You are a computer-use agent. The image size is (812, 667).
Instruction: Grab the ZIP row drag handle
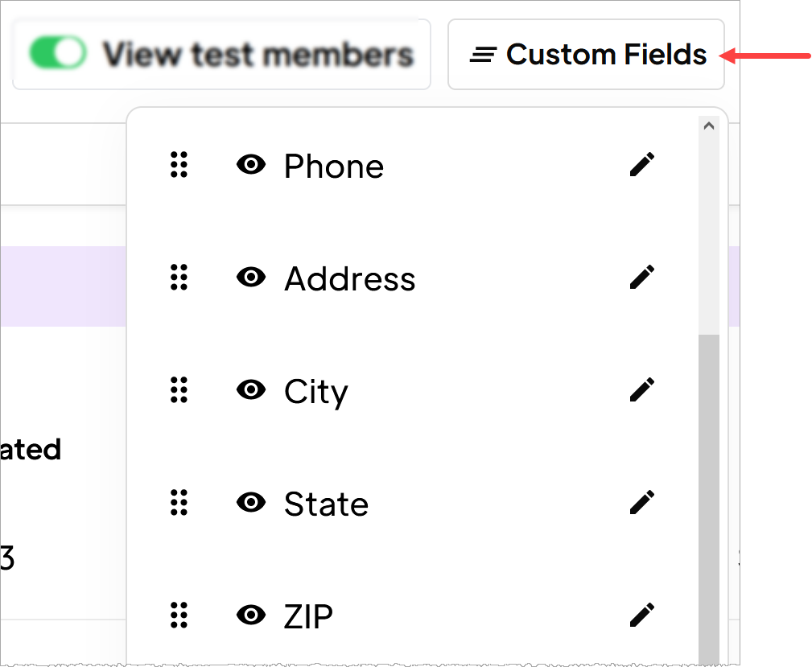tap(179, 615)
